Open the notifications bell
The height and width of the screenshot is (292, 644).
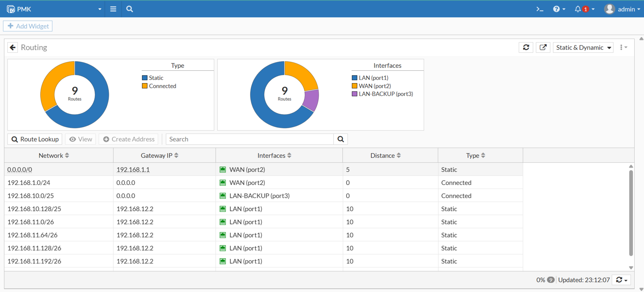(x=578, y=9)
